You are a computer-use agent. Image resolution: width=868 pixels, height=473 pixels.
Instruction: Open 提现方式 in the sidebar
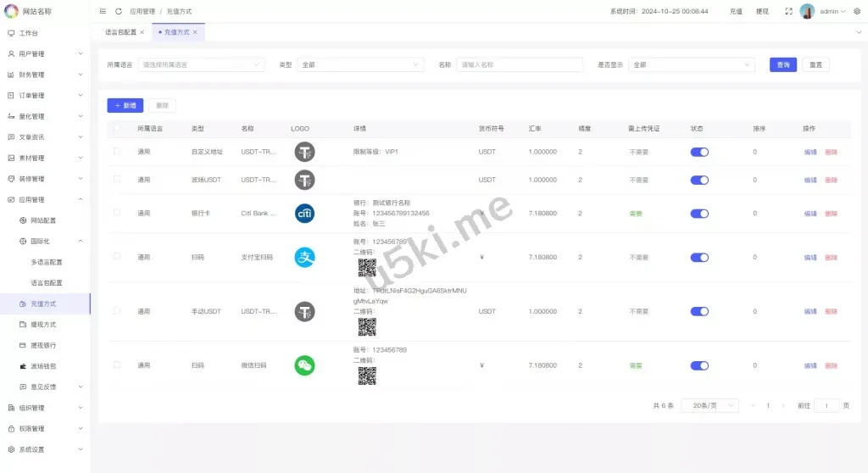click(x=43, y=325)
